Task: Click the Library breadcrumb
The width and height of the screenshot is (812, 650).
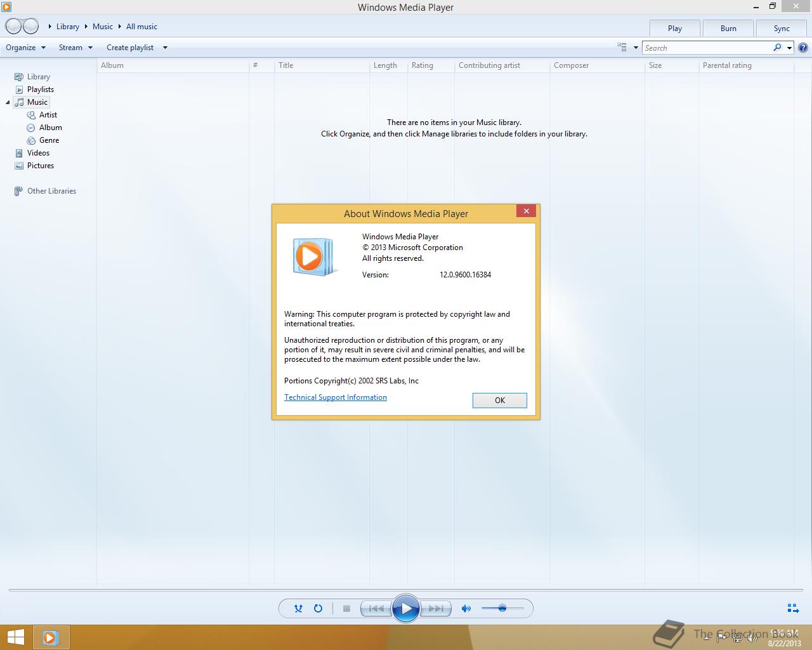Action: click(x=68, y=27)
